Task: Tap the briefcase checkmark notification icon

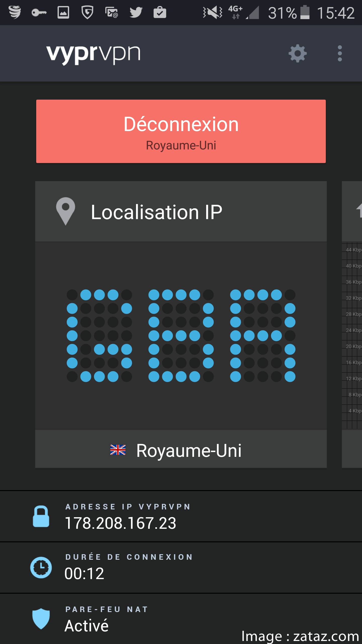Action: [x=160, y=12]
